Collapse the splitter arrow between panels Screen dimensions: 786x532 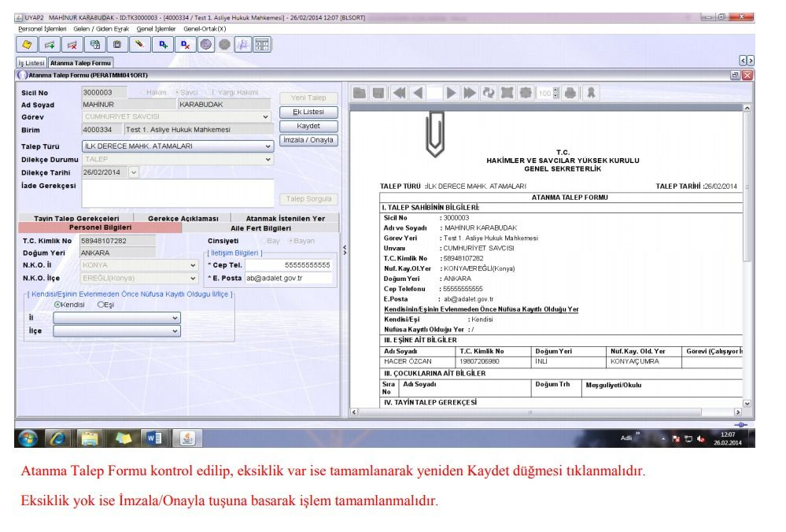345,249
